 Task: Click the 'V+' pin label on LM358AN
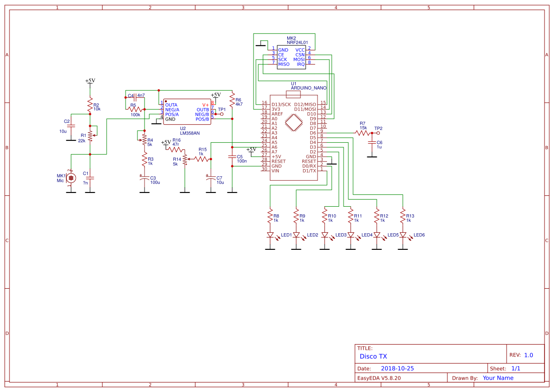[x=205, y=105]
